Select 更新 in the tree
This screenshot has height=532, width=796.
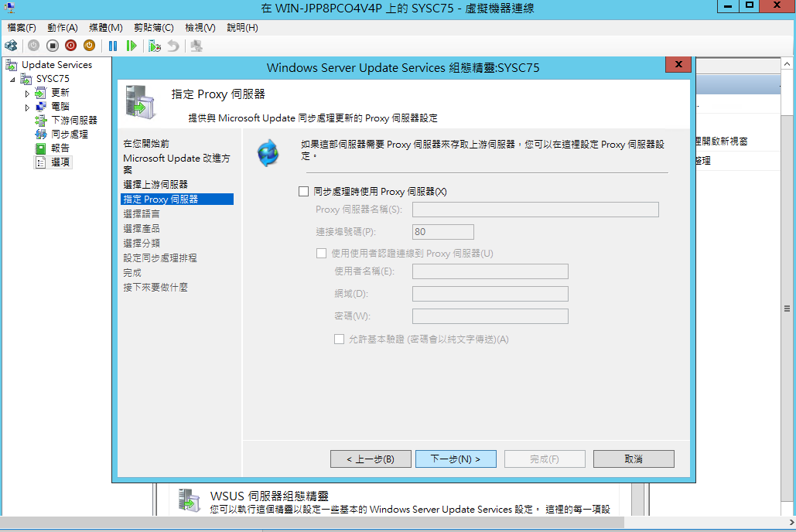point(60,92)
